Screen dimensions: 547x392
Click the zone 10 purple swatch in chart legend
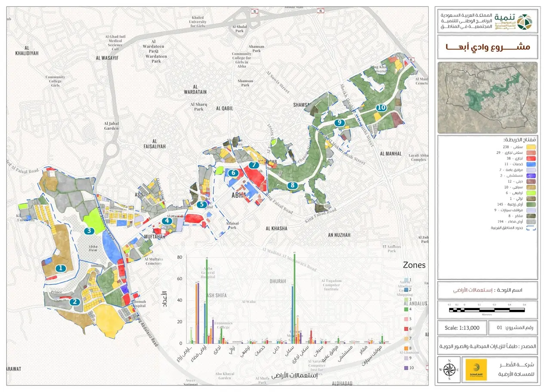coord(406,368)
